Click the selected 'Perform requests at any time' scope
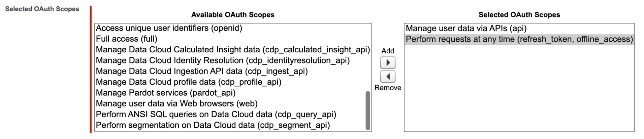 point(519,39)
